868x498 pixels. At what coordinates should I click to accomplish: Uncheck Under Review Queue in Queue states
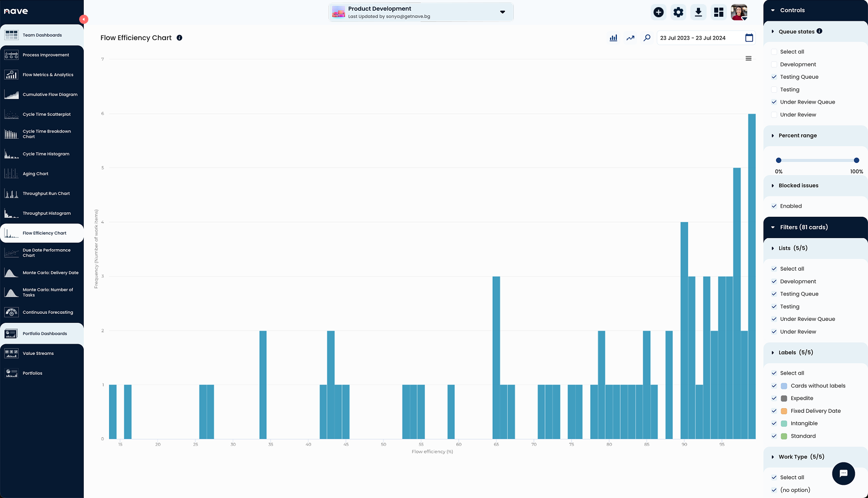point(774,102)
